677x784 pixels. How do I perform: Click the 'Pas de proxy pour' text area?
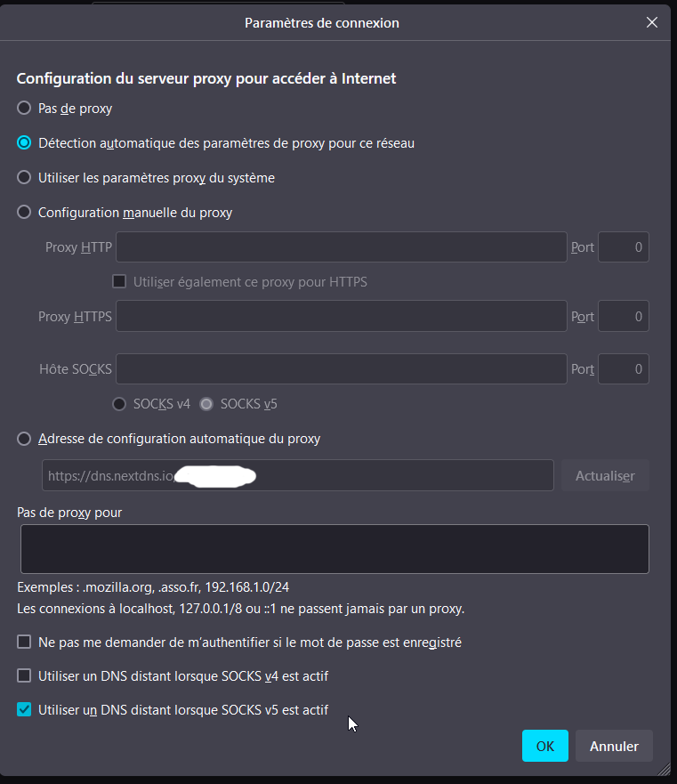click(334, 548)
